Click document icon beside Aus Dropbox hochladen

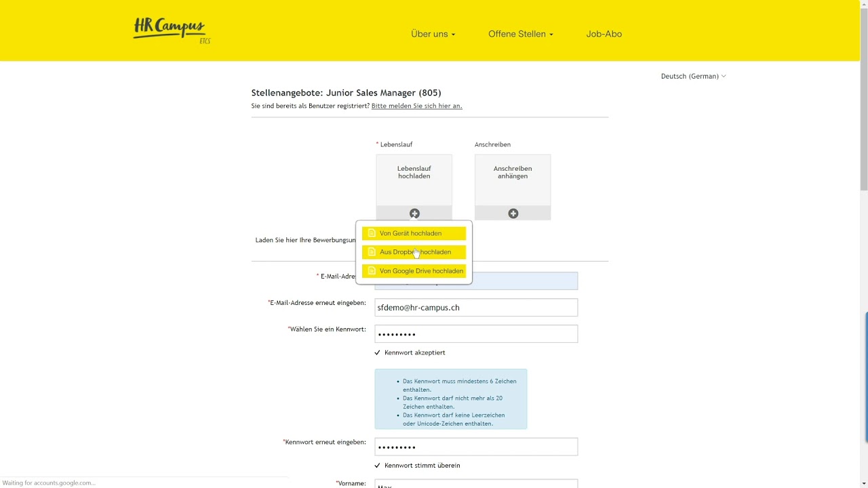click(372, 252)
